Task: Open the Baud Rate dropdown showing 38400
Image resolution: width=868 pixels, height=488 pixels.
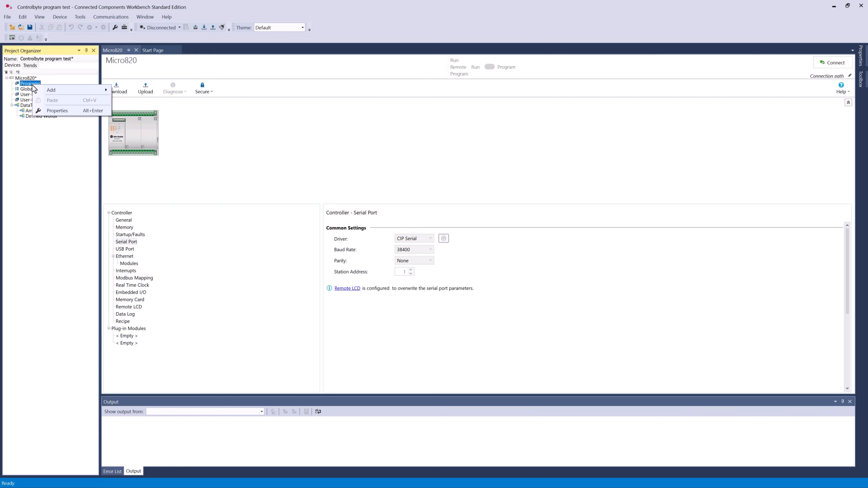Action: (x=414, y=249)
